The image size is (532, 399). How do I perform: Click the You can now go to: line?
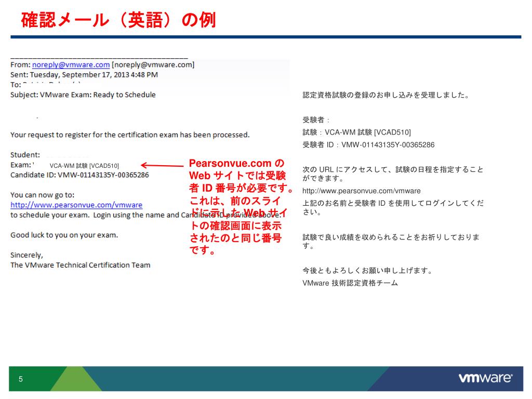pyautogui.click(x=43, y=195)
